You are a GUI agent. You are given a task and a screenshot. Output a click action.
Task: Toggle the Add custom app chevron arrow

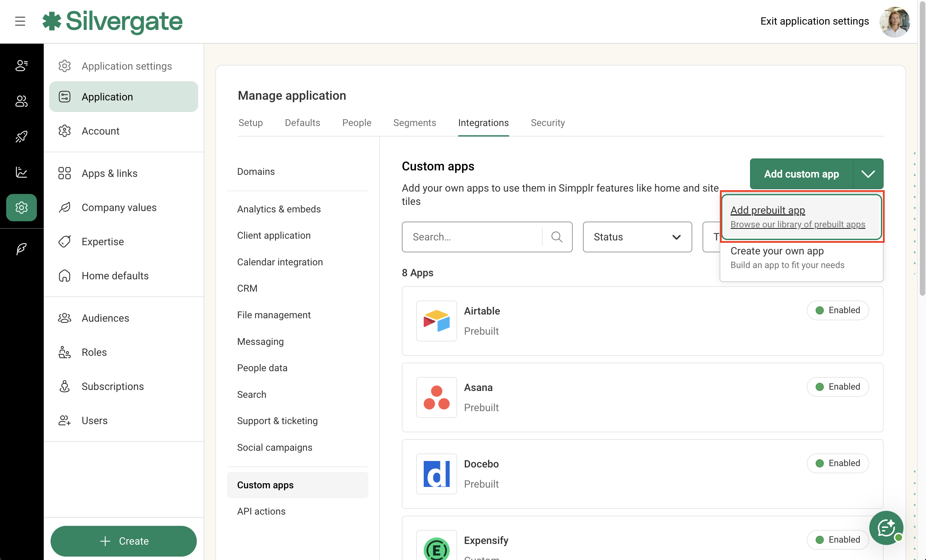point(868,174)
